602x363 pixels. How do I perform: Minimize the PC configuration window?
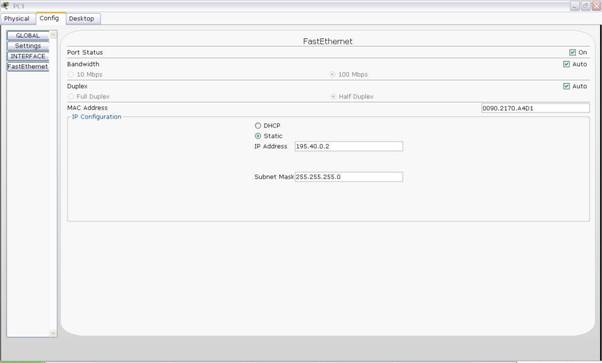coord(575,5)
